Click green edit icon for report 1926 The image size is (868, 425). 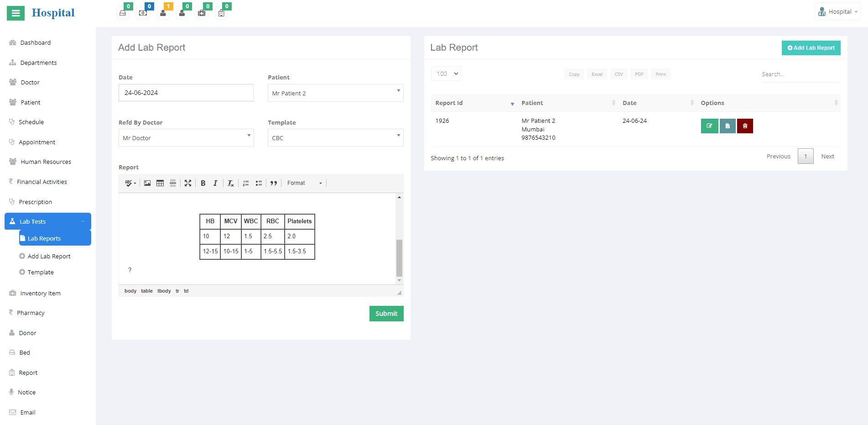[x=709, y=126]
